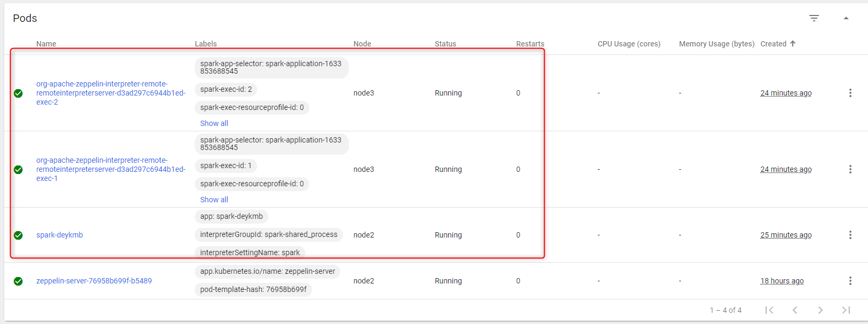The height and width of the screenshot is (324, 868).
Task: Click the app: spark-deykmb label chip
Action: [232, 217]
